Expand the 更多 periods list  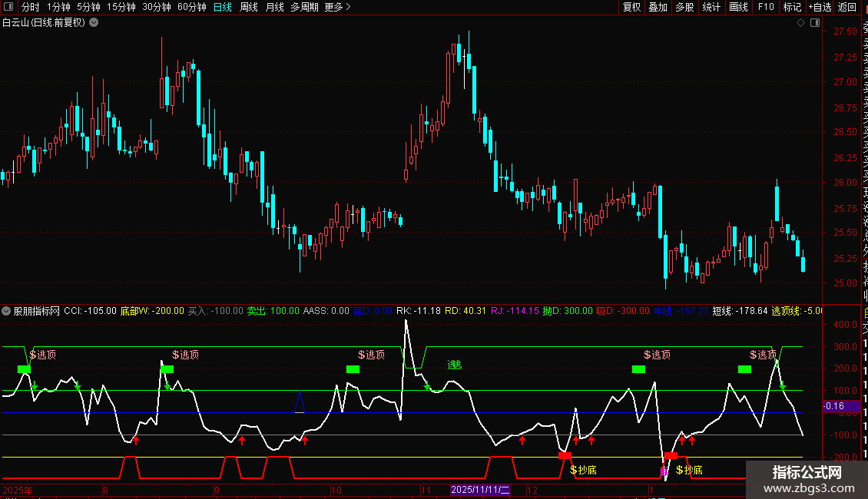337,7
